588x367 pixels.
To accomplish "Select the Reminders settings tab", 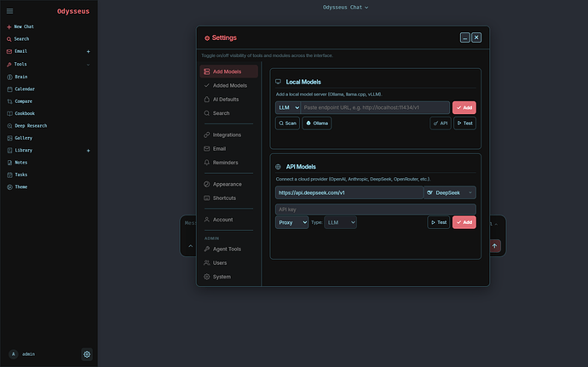I will tap(228, 163).
